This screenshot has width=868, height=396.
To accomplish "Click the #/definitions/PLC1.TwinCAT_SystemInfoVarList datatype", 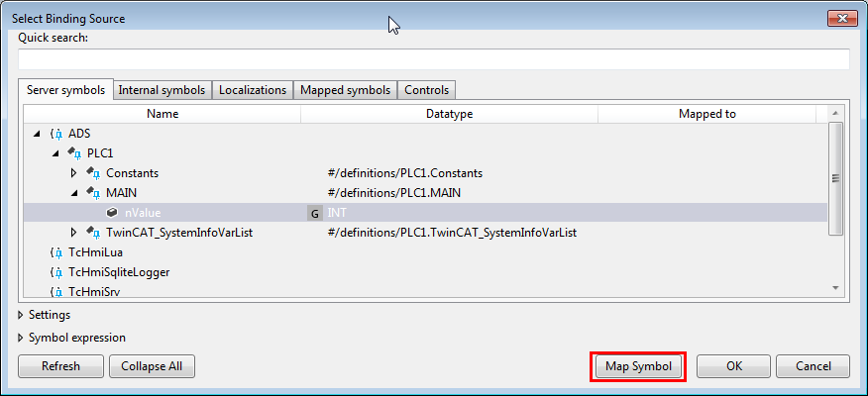I will pos(452,233).
